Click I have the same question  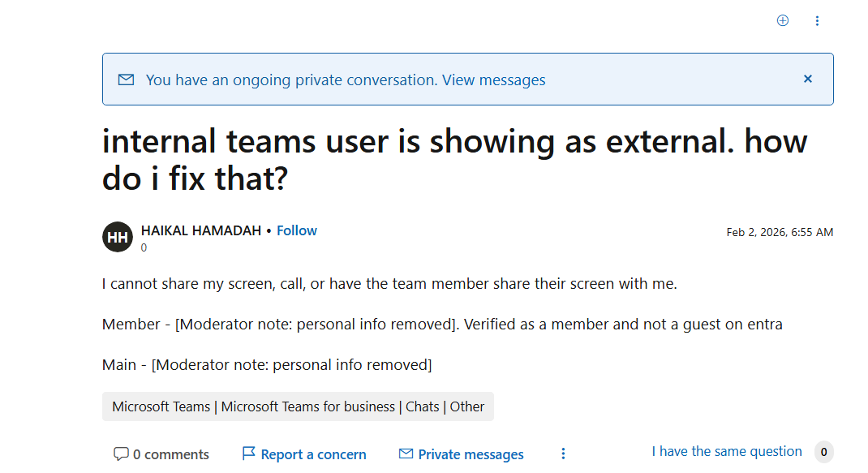[x=726, y=451]
